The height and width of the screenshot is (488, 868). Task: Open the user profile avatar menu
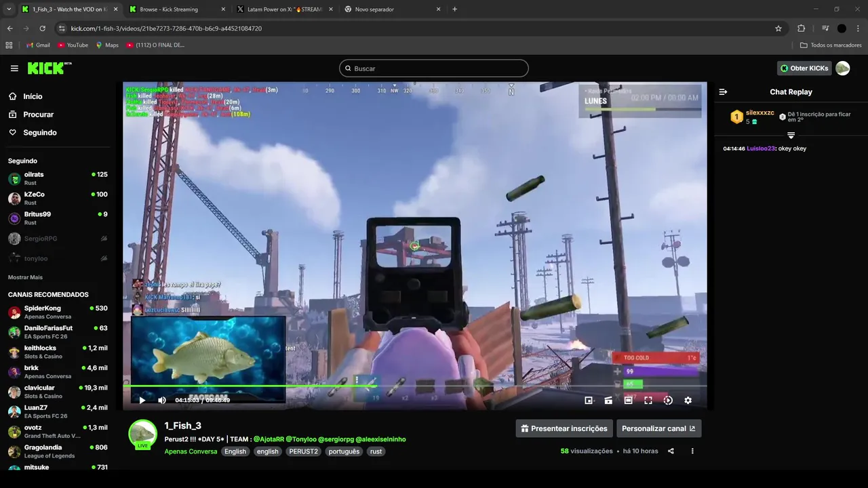843,68
